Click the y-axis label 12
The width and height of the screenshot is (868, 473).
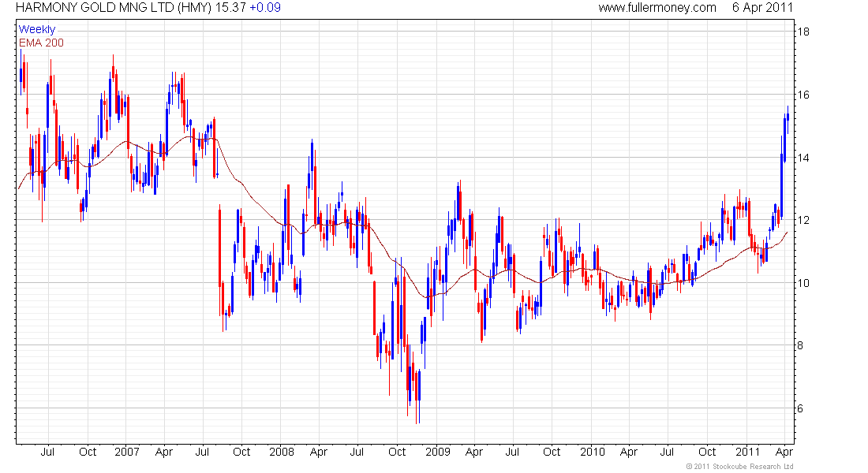pos(803,220)
